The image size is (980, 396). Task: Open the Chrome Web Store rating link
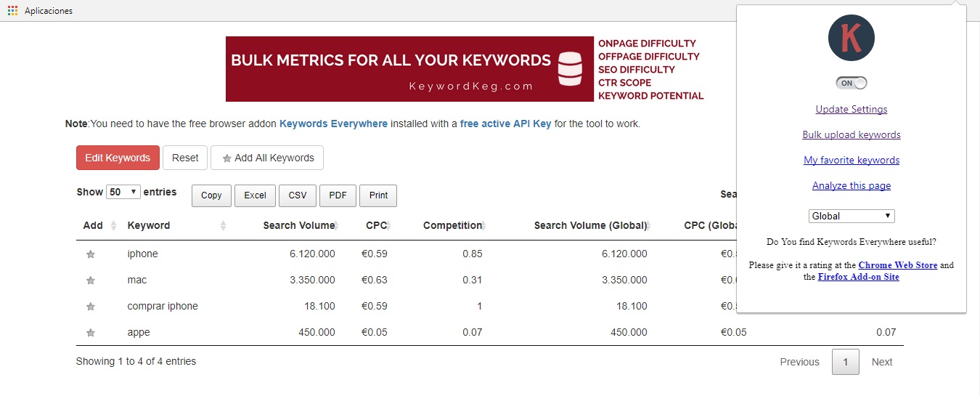tap(897, 265)
